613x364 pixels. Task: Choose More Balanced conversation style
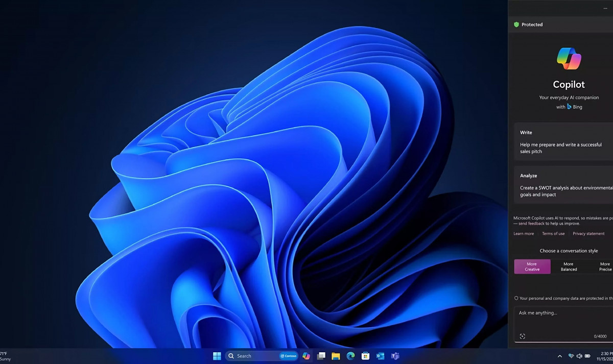coord(569,266)
